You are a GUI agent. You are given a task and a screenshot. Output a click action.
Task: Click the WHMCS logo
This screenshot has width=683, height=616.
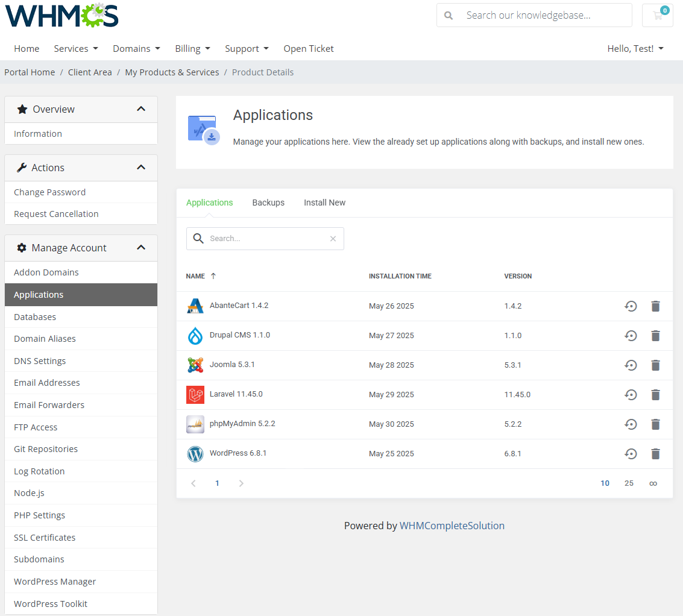(x=61, y=16)
